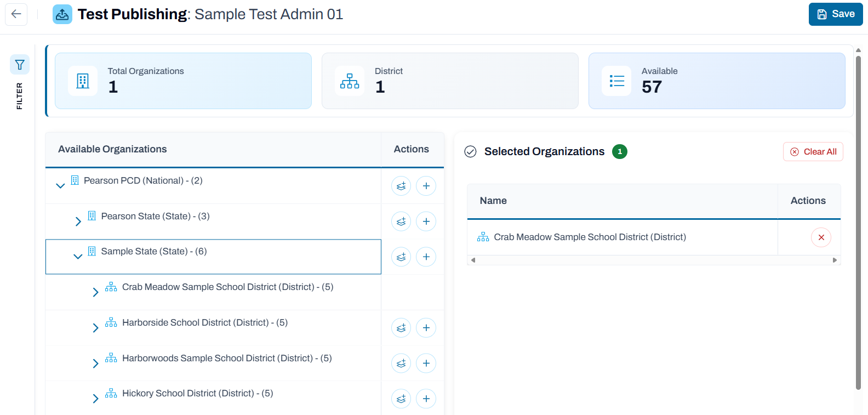Add Sample State plus button

(x=426, y=257)
